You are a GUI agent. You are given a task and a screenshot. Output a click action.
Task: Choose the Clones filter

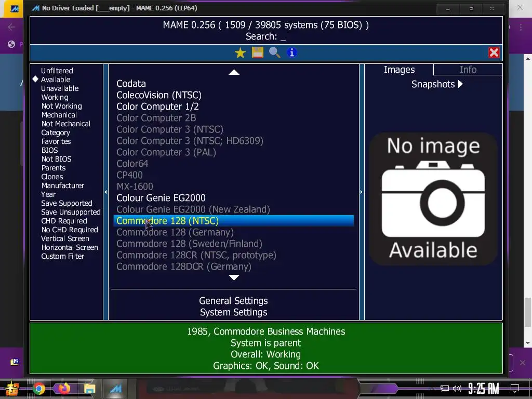point(52,177)
